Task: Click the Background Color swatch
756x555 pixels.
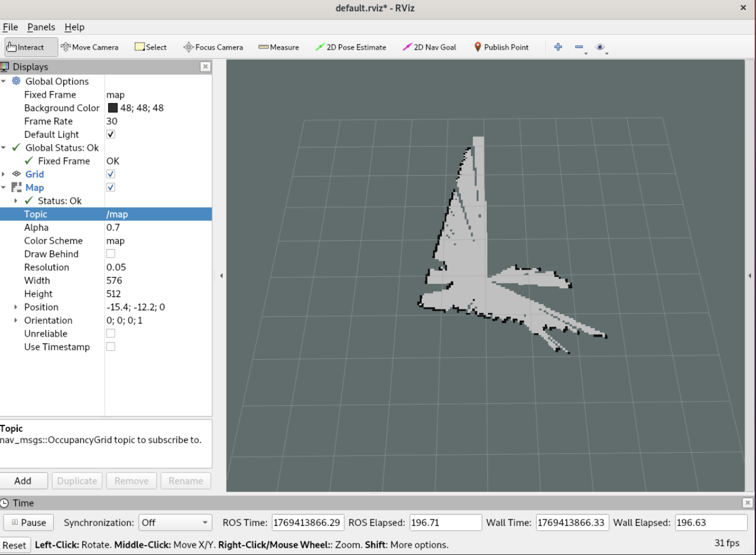Action: tap(113, 108)
